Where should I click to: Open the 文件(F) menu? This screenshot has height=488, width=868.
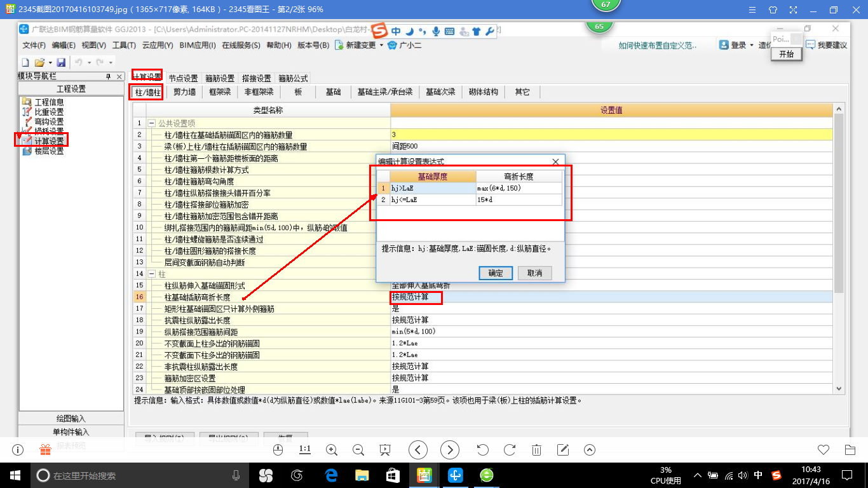pyautogui.click(x=34, y=45)
